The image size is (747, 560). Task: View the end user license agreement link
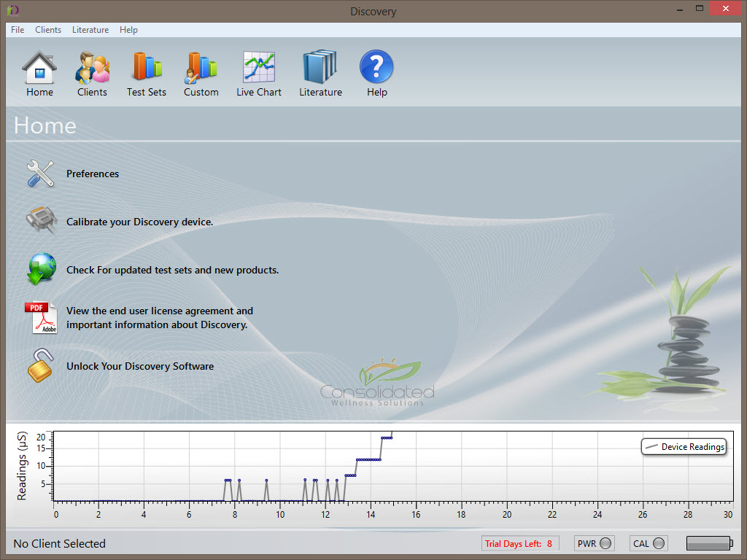click(160, 318)
